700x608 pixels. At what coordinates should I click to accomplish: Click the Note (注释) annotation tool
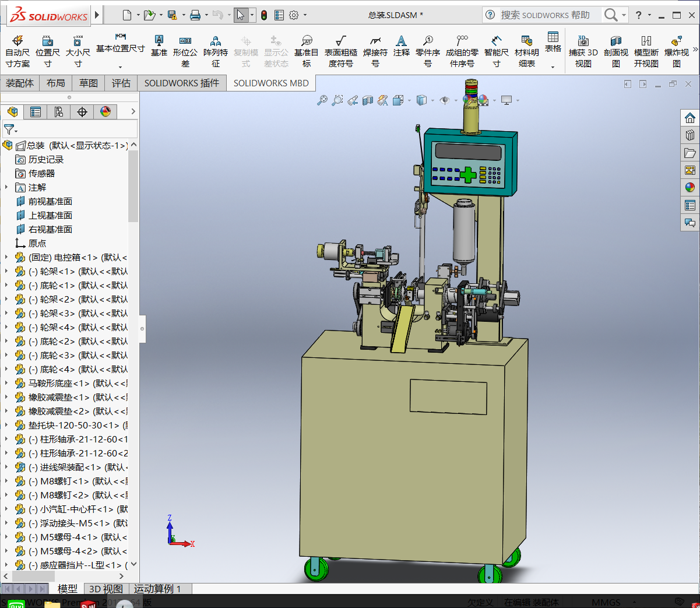point(401,45)
